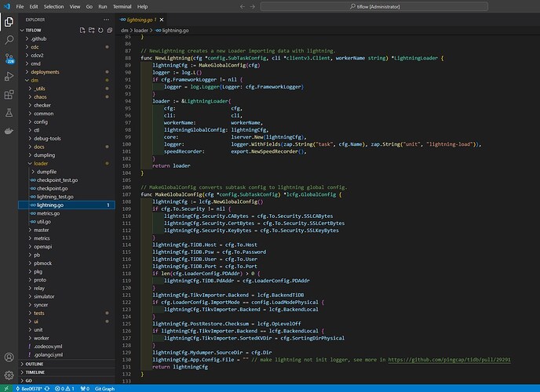Navigate forward with the arrow

coord(253,6)
